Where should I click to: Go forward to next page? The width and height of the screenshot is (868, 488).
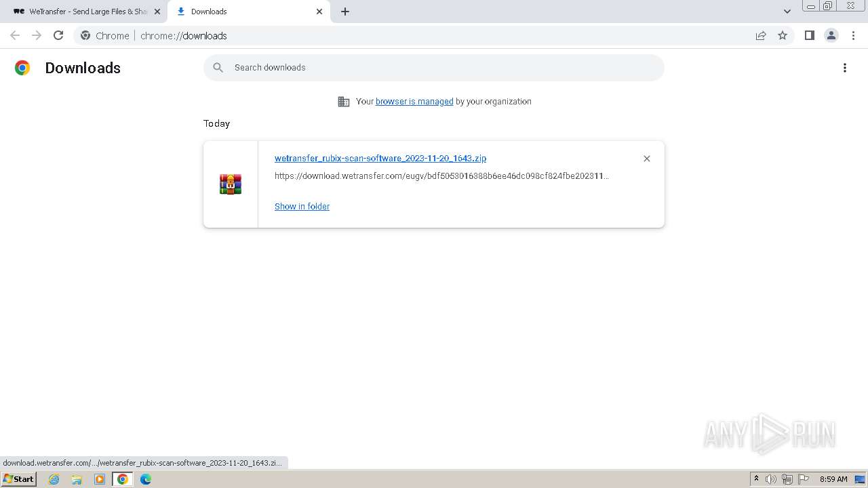[x=37, y=35]
